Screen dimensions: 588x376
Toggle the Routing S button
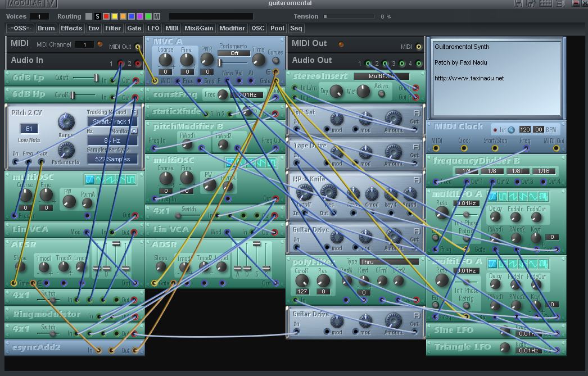(97, 16)
